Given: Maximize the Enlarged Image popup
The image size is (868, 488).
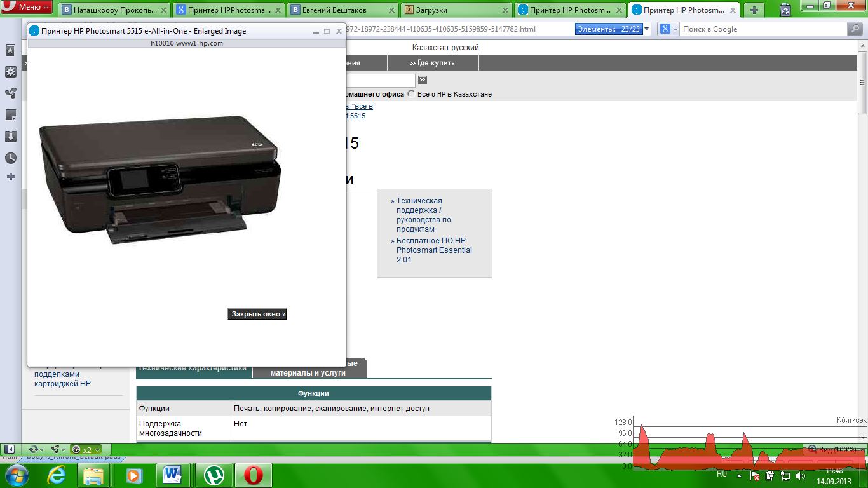Looking at the screenshot, I should pos(327,31).
